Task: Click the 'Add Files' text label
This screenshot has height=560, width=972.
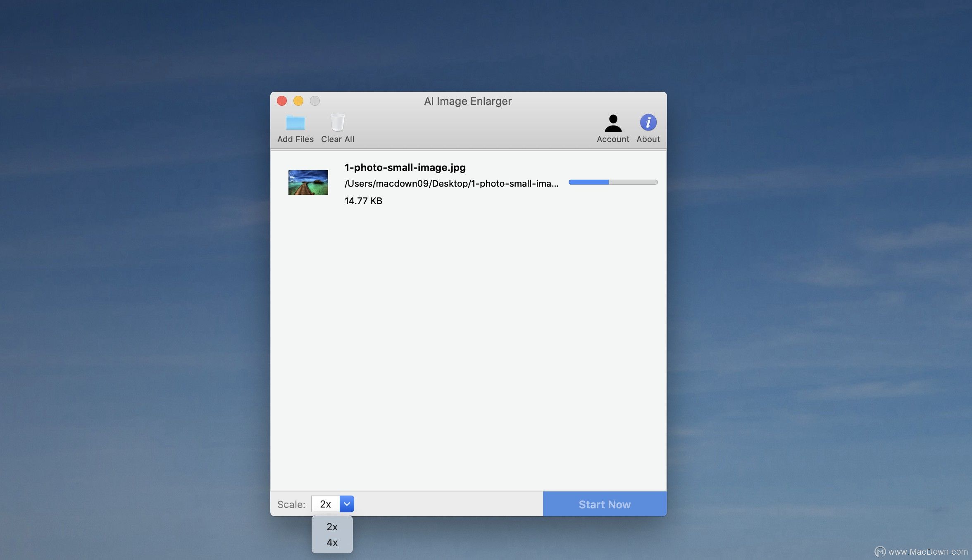Action: pos(295,139)
